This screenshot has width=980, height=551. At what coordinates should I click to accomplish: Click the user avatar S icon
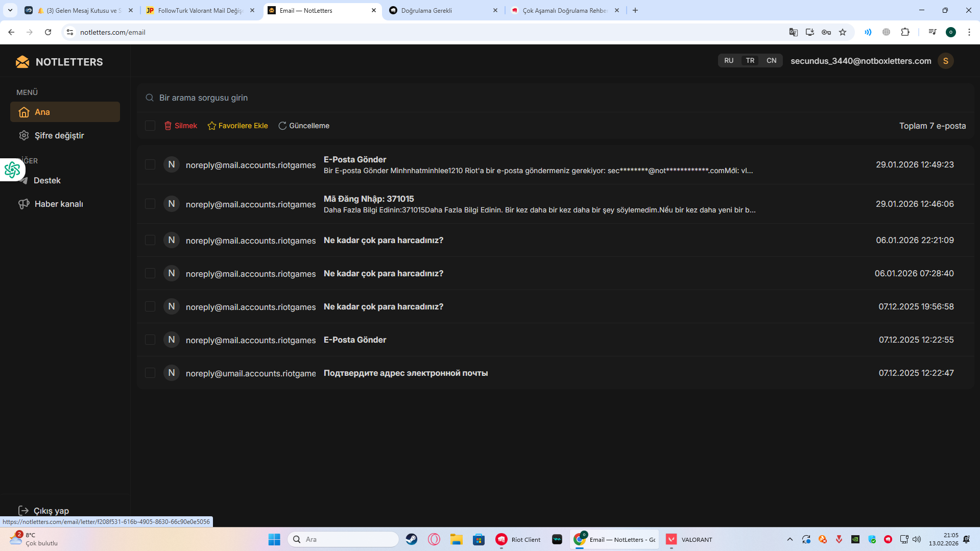(945, 61)
